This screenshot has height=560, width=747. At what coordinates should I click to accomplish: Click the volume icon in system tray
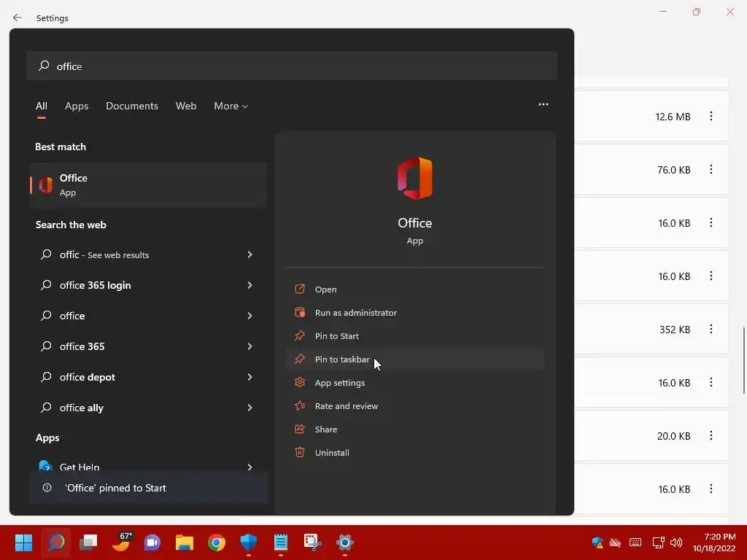click(x=676, y=542)
